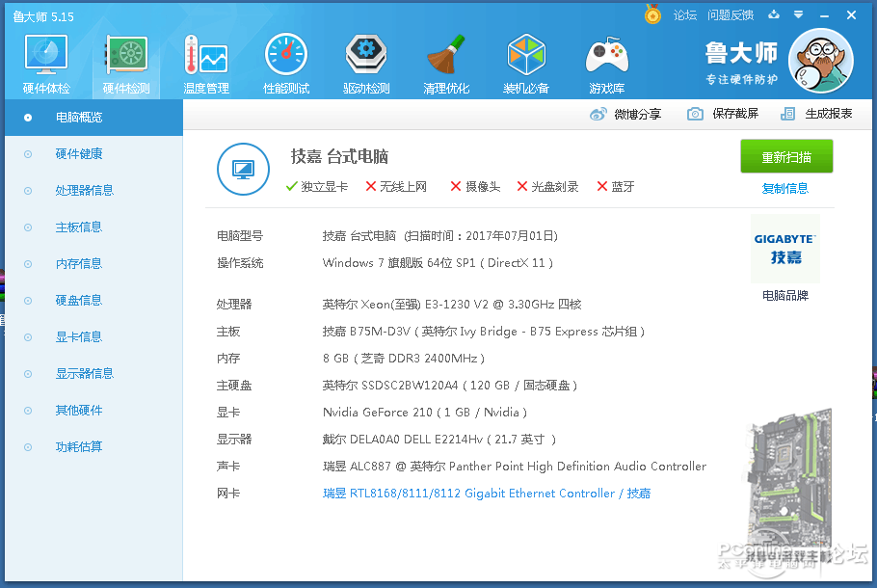The width and height of the screenshot is (877, 588).
Task: Click the Nvidia GeForce 210 value
Action: [425, 413]
